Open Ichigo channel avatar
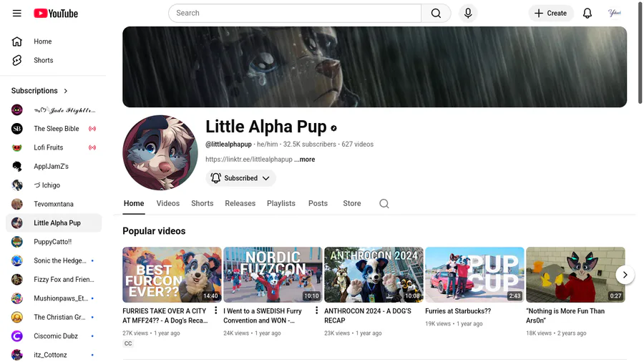644x362 pixels. coord(17,185)
